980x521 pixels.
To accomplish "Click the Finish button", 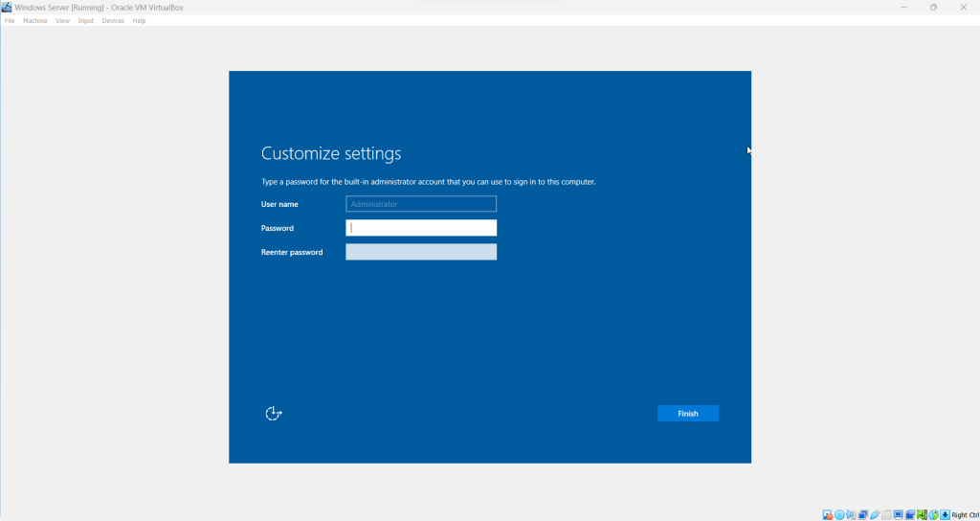I will point(687,414).
